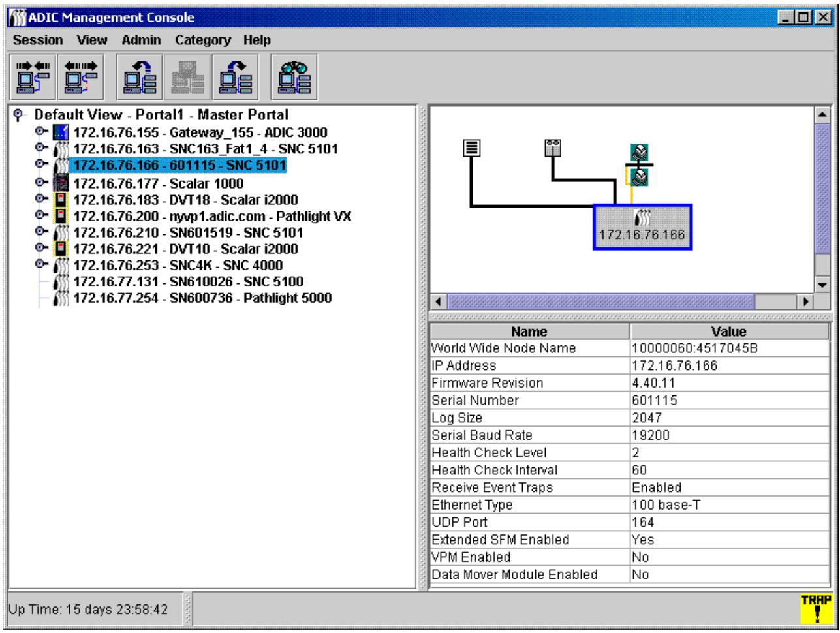
Task: Expand the 172.16.76.200 Pathlight VX node
Action: (42, 215)
